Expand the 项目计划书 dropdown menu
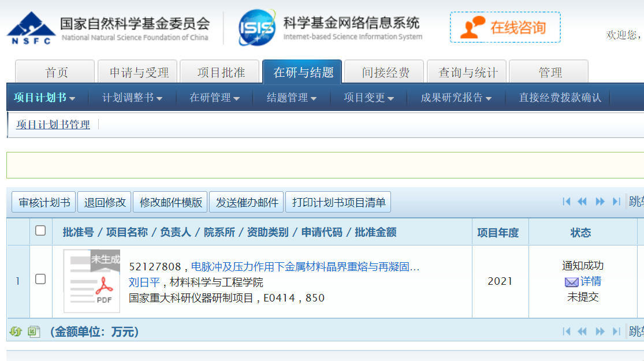 click(44, 98)
